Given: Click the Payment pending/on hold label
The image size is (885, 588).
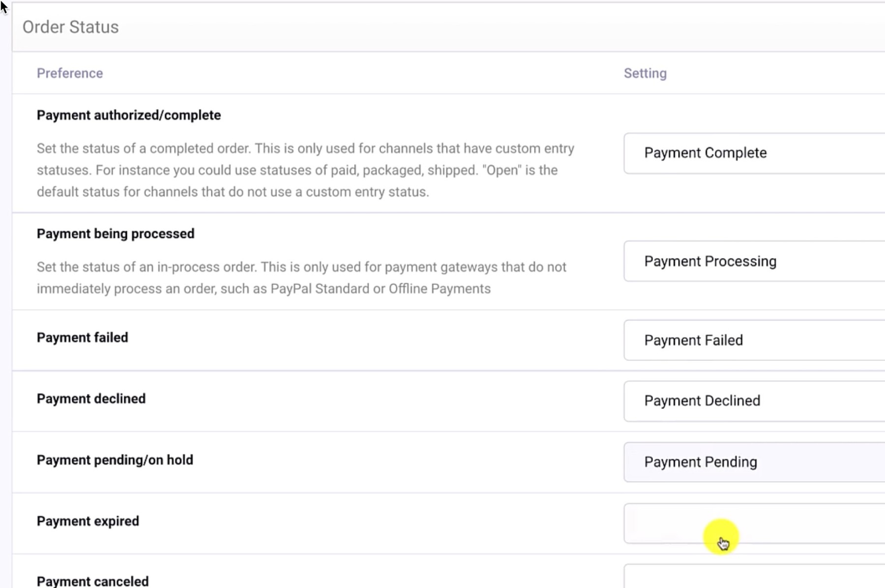Looking at the screenshot, I should pos(115,460).
